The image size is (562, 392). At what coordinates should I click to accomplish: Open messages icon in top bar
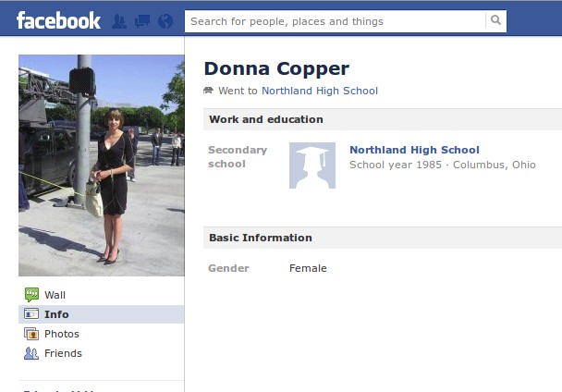coord(142,21)
